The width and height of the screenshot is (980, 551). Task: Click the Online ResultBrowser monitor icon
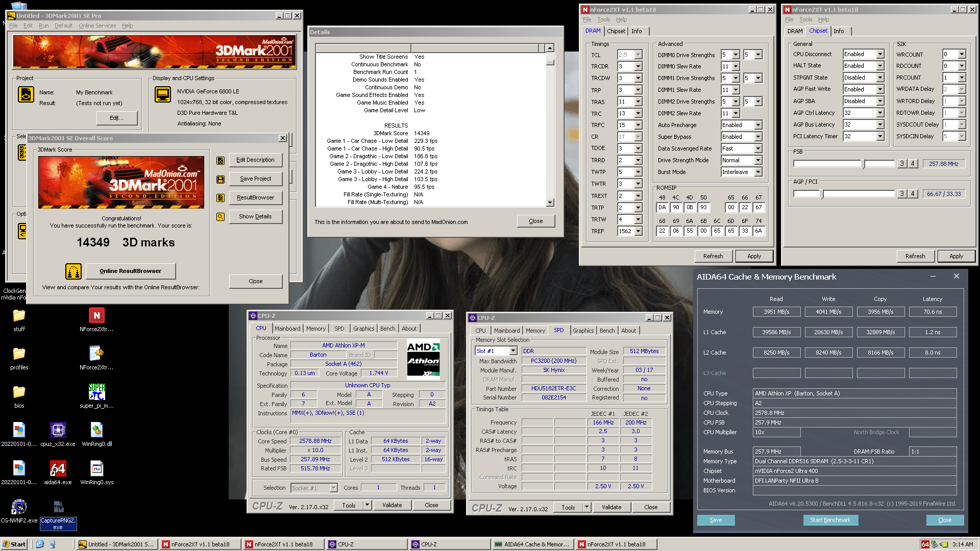73,271
